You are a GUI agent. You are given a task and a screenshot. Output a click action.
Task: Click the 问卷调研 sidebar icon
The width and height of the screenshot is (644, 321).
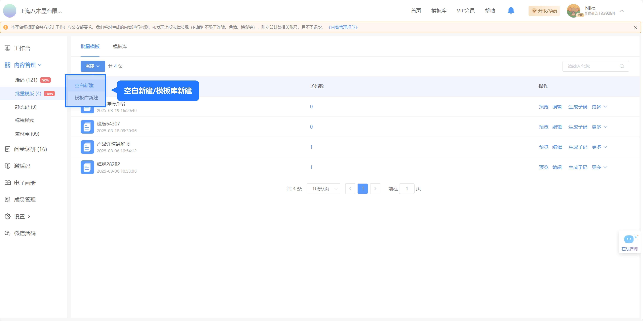pyautogui.click(x=8, y=149)
